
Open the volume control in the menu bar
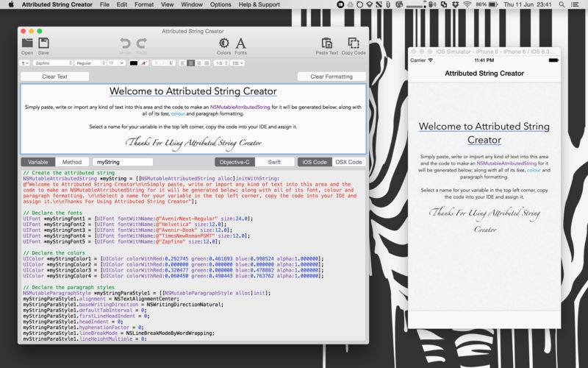pyautogui.click(x=433, y=4)
